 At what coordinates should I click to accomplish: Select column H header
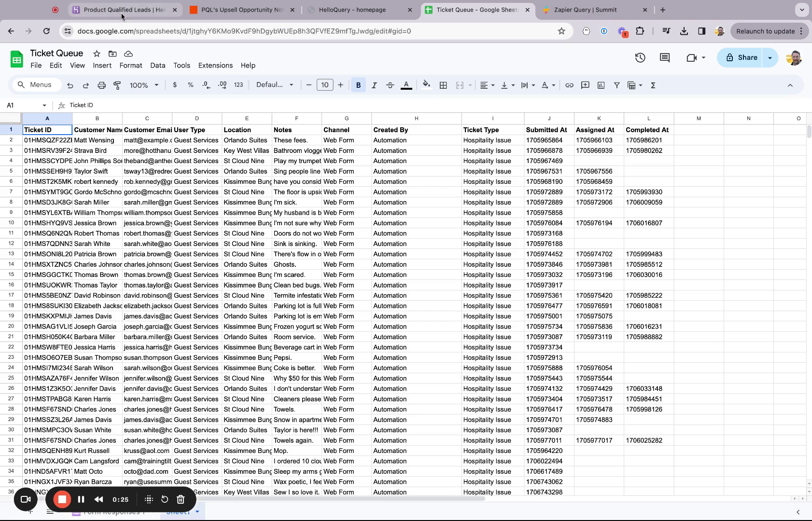416,118
